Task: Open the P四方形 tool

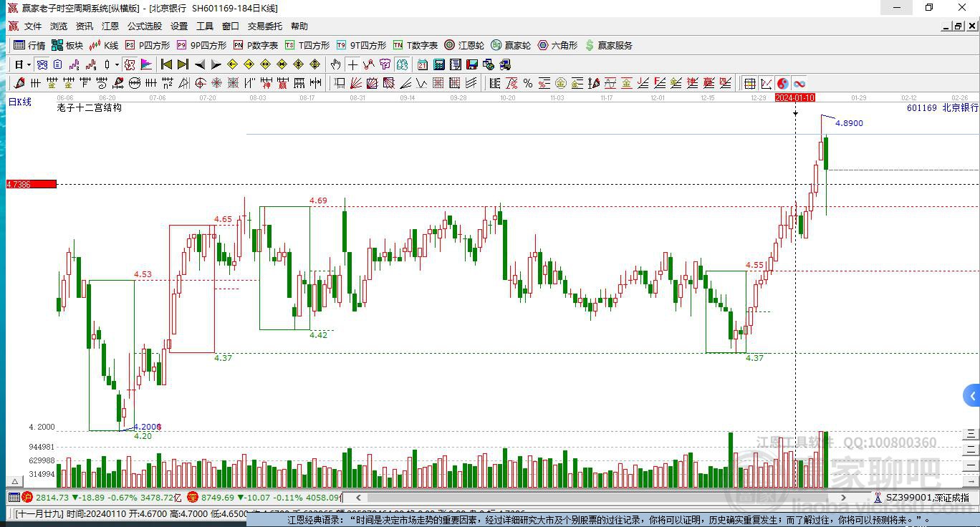Action: point(148,45)
